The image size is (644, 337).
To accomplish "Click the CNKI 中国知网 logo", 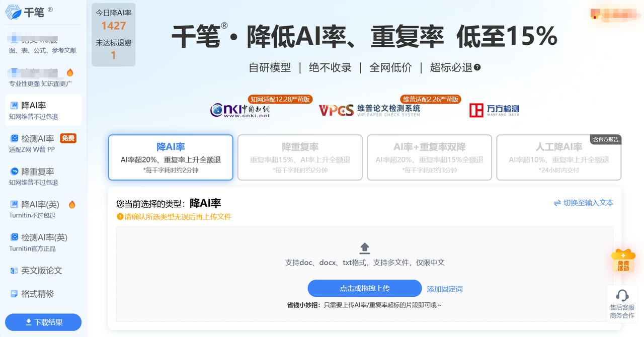I will coord(240,110).
